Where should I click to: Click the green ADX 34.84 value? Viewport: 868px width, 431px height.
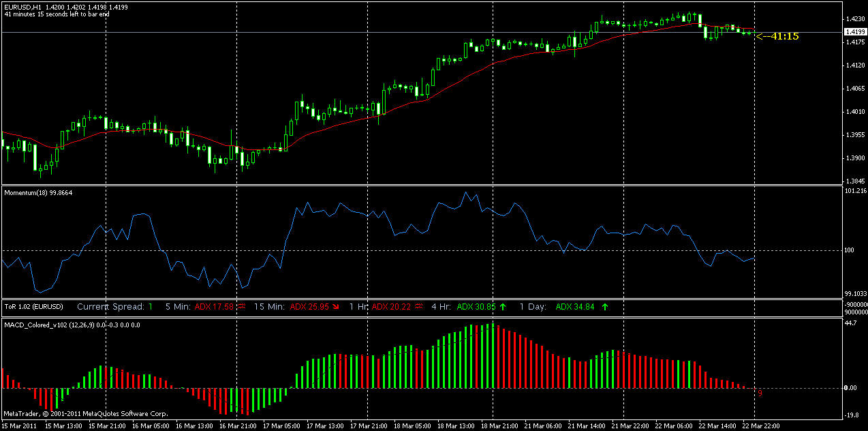[575, 307]
